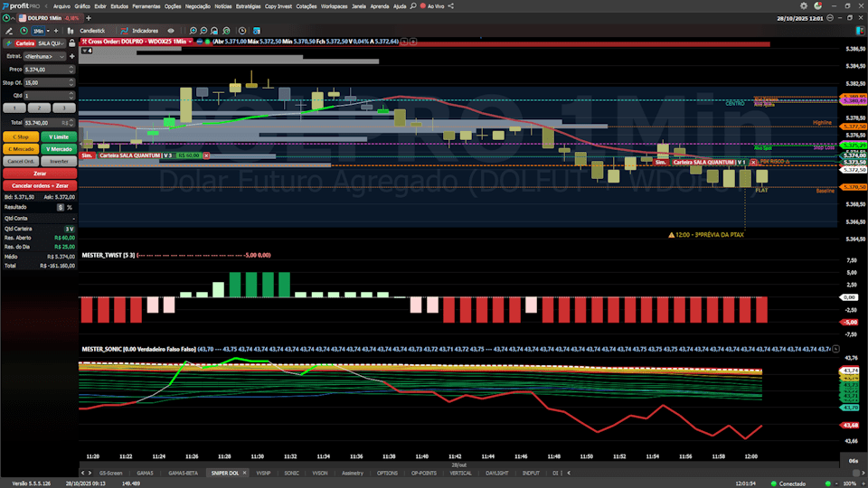868x488 pixels.
Task: Switch Resultado display to percent
Action: [x=69, y=207]
